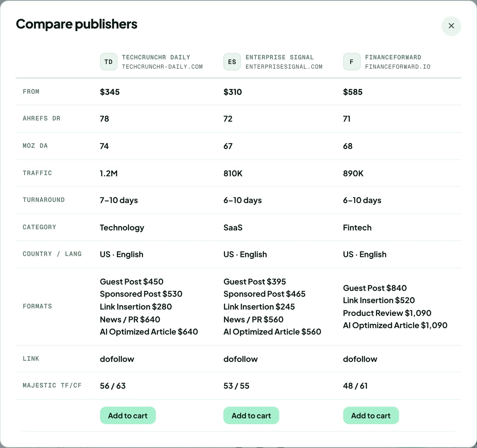Select Ahrefs DR value 78
The width and height of the screenshot is (477, 448).
click(104, 119)
